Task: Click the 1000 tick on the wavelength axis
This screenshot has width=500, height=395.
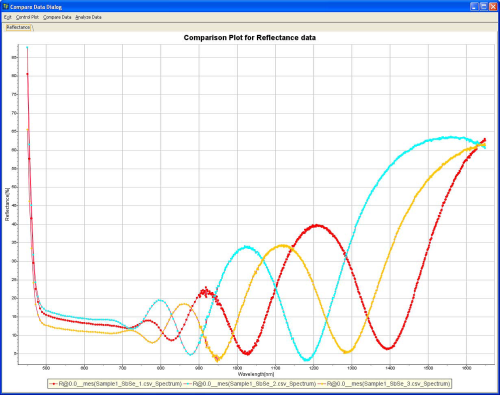Action: [x=237, y=368]
